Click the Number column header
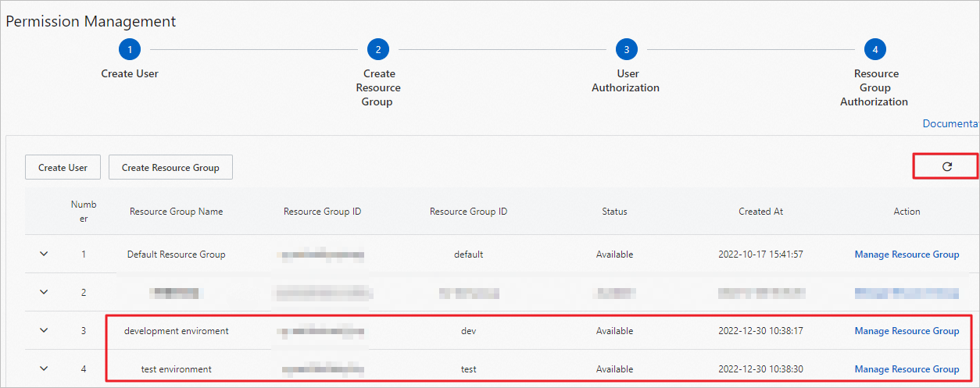This screenshot has height=388, width=980. [x=84, y=212]
